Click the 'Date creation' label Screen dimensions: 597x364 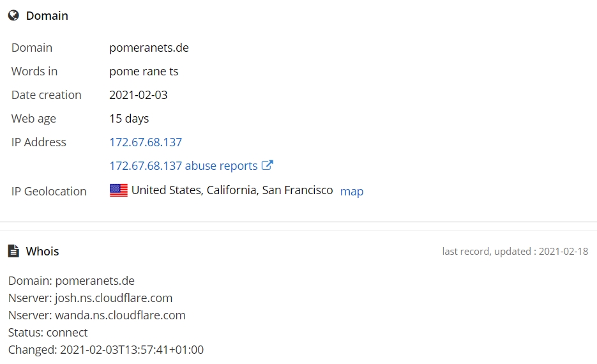(x=46, y=95)
